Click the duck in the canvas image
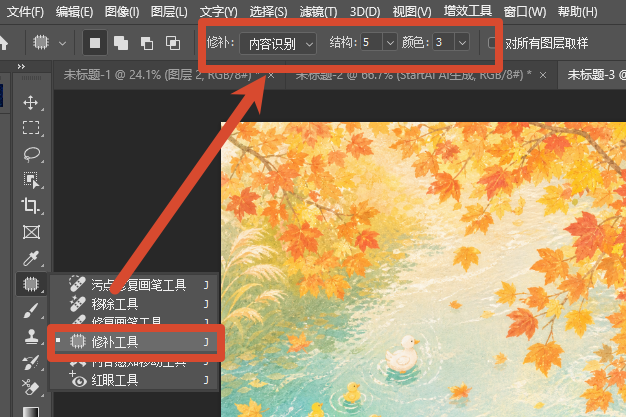 (402, 354)
